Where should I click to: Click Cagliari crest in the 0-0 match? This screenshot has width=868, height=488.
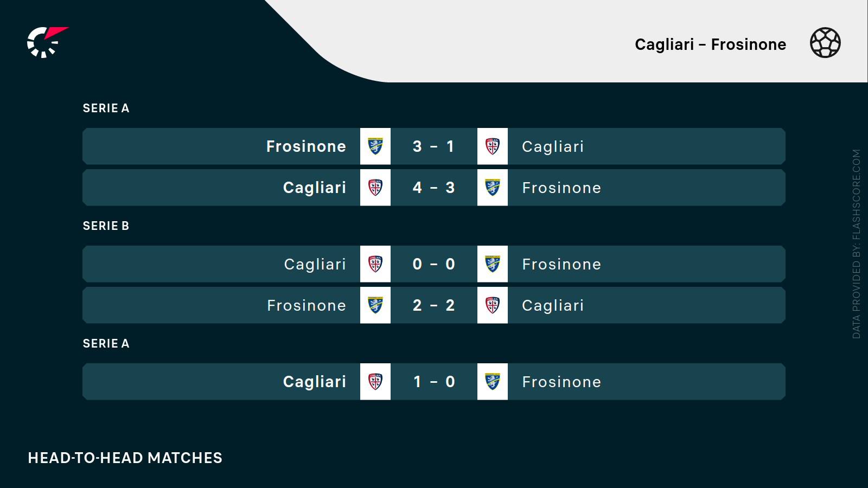pos(375,264)
